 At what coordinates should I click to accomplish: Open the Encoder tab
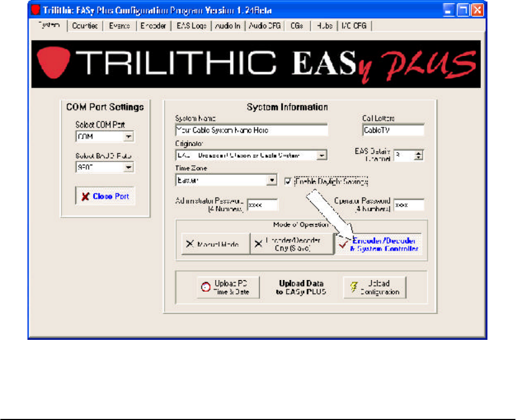153,26
